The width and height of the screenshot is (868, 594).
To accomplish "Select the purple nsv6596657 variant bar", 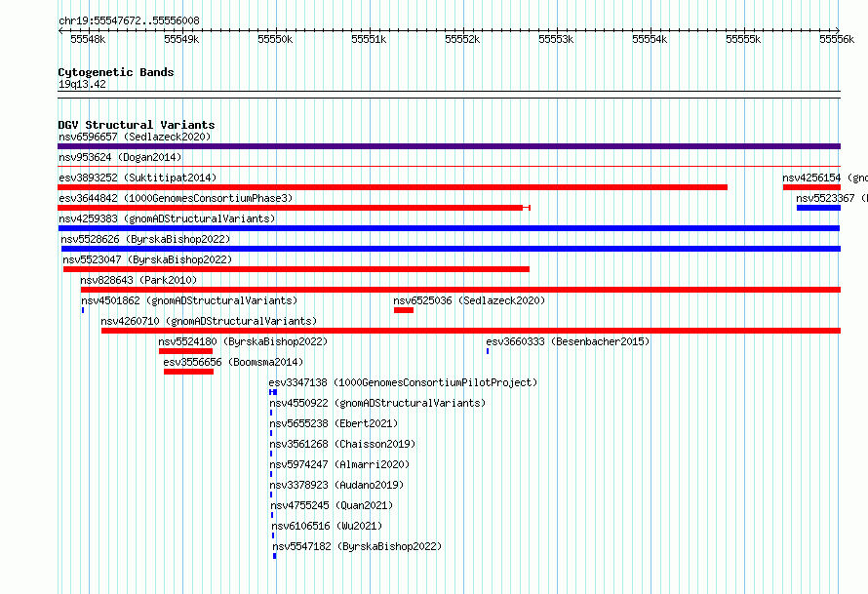I will [x=449, y=146].
